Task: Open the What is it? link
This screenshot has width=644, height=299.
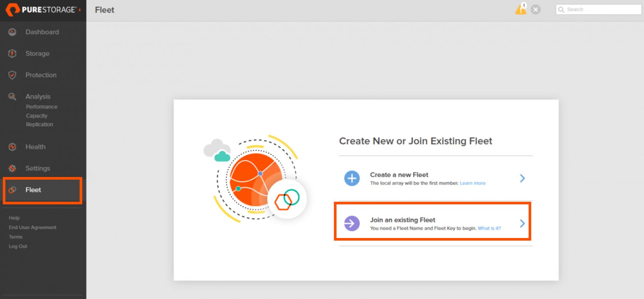Action: click(489, 228)
